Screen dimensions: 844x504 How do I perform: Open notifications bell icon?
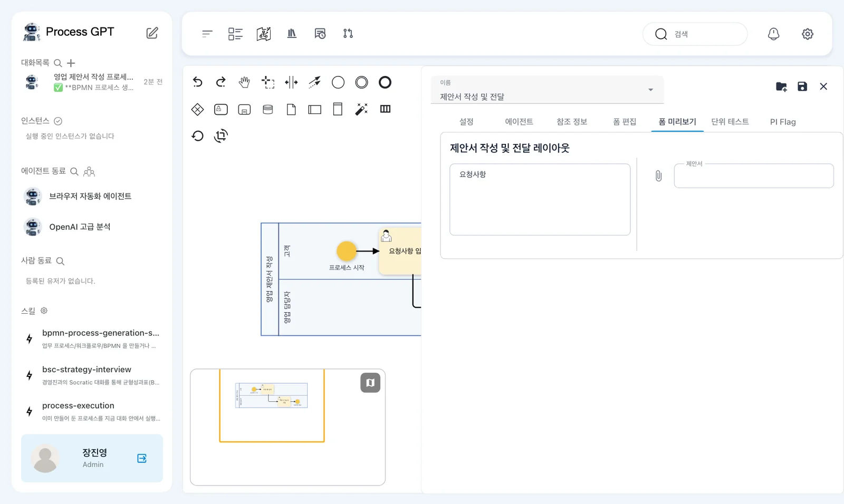[x=773, y=34]
